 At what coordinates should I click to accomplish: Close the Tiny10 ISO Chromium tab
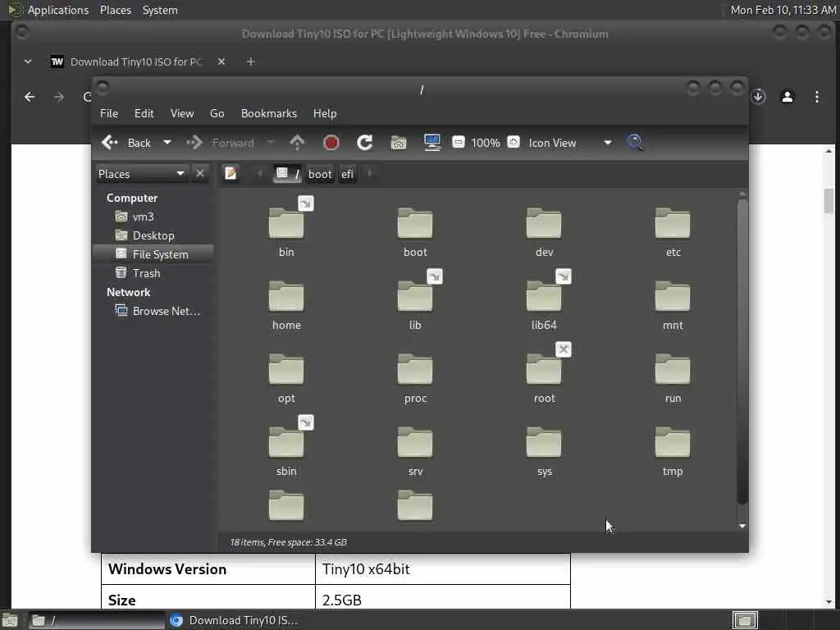221,62
